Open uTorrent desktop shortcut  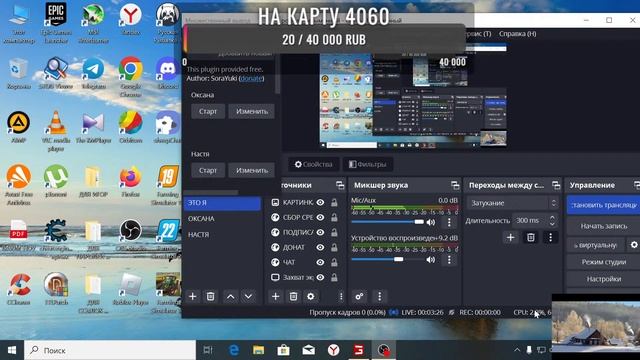click(x=56, y=182)
